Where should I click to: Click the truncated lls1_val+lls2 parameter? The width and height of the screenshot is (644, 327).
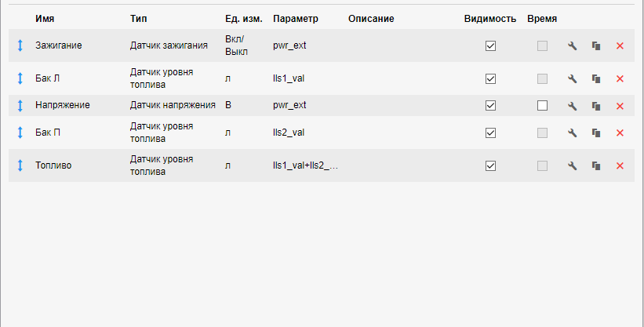[305, 165]
